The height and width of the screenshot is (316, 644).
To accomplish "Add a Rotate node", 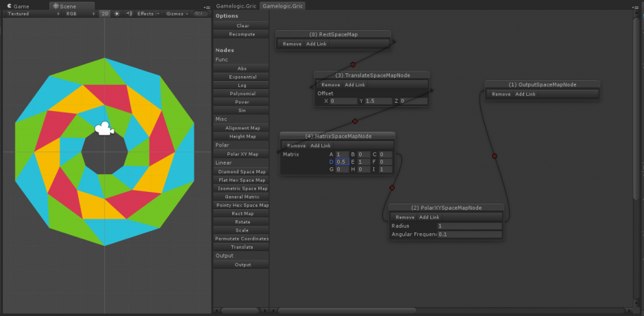I will click(241, 222).
